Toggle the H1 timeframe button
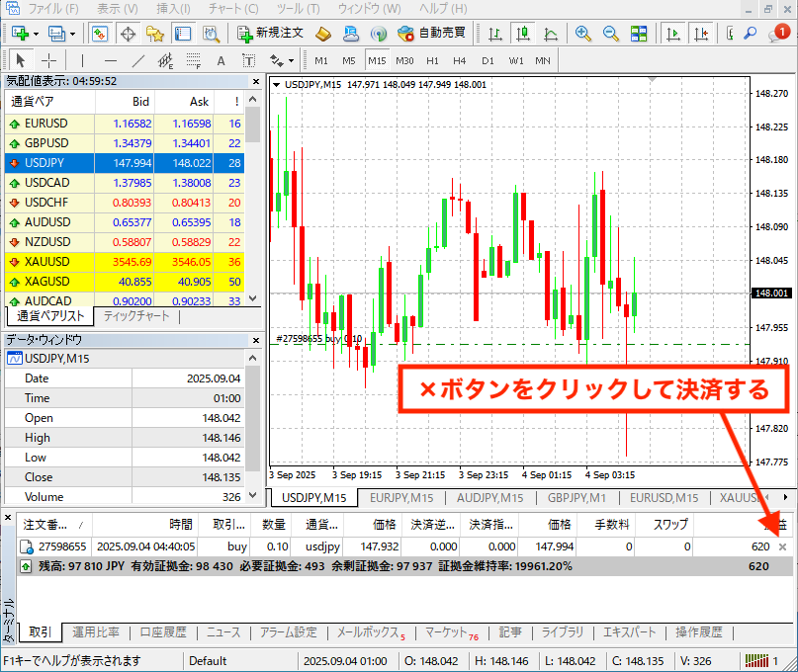Screen dimensions: 798x672 click(432, 60)
